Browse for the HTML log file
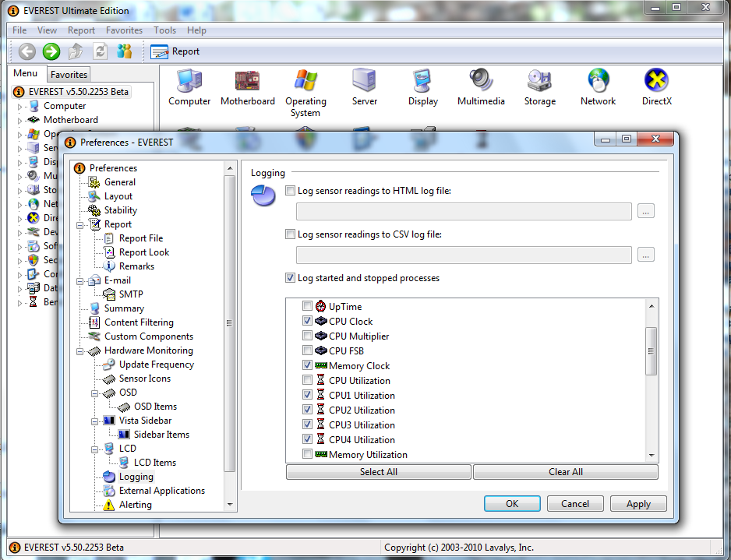The height and width of the screenshot is (560, 731). [646, 212]
